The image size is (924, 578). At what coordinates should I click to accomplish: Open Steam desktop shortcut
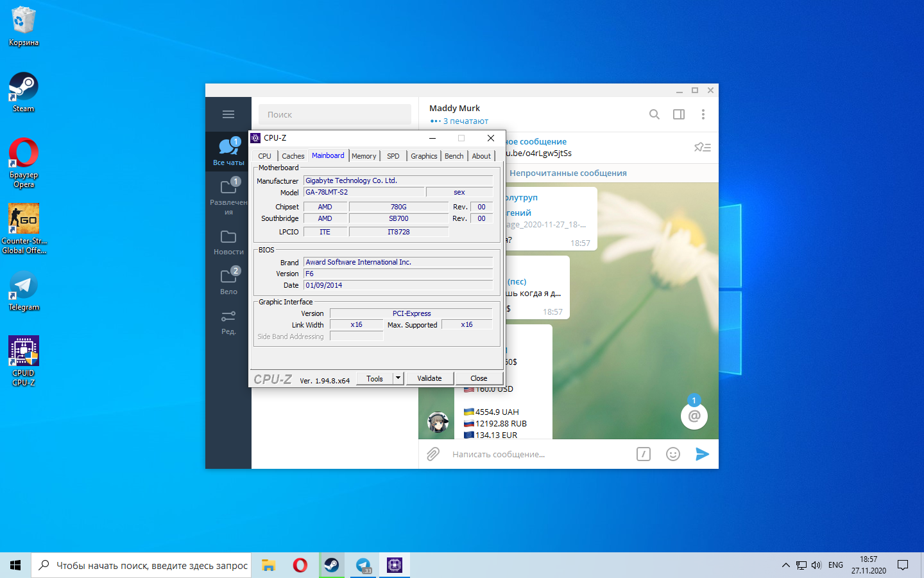pos(23,92)
